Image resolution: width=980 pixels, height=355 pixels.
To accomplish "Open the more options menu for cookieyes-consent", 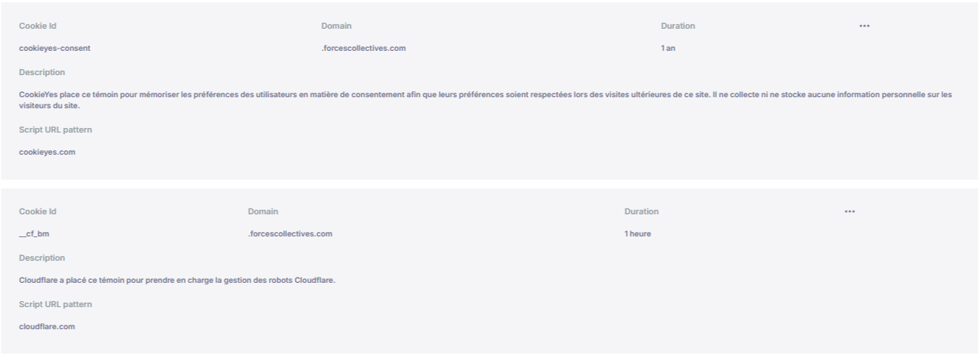I will [x=864, y=26].
